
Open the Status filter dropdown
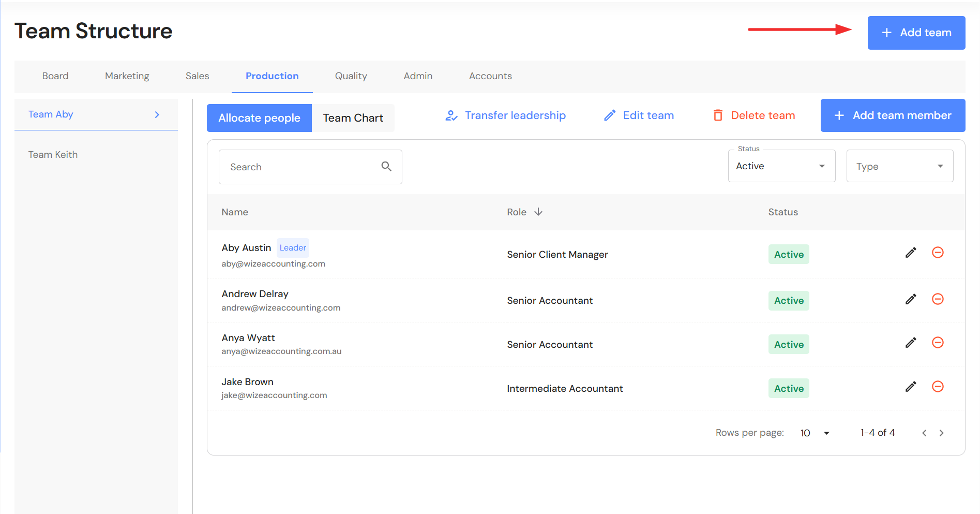point(781,166)
